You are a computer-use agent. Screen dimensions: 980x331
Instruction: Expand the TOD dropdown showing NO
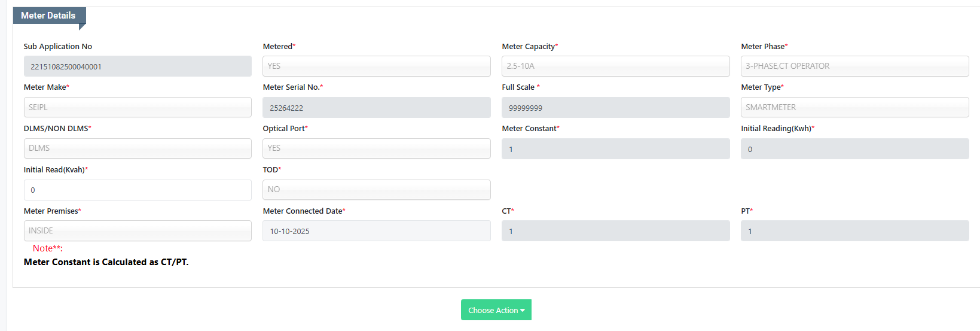point(376,190)
